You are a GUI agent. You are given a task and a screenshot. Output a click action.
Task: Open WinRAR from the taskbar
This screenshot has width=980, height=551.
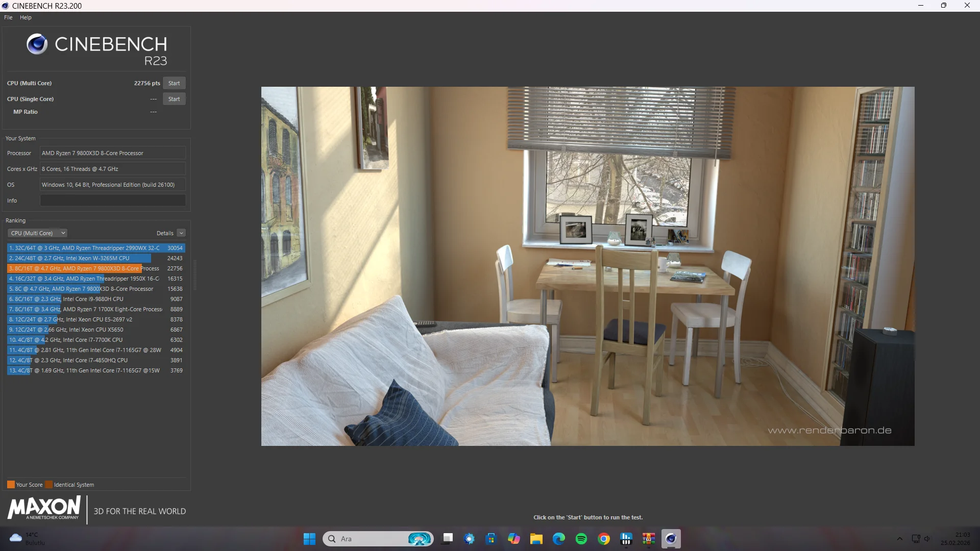(x=648, y=539)
